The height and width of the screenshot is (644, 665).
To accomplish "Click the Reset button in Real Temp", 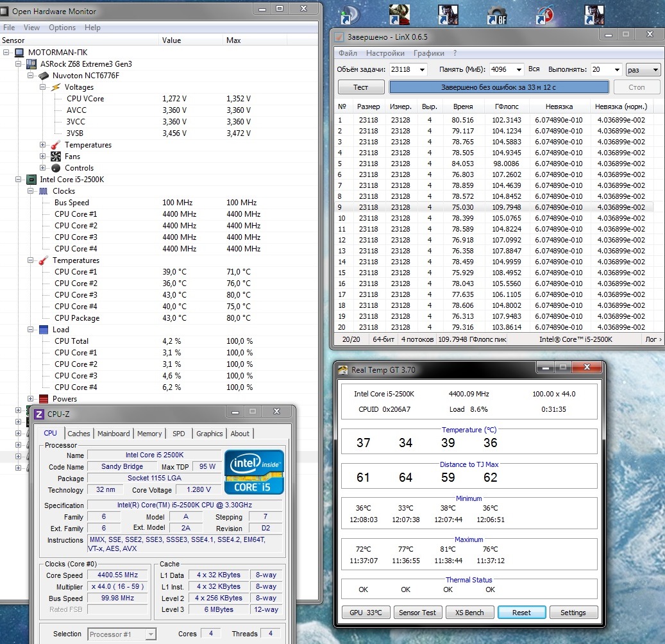I will point(521,613).
